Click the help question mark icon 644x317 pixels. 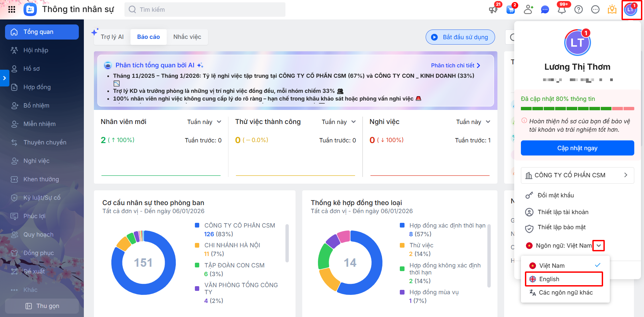coord(579,9)
